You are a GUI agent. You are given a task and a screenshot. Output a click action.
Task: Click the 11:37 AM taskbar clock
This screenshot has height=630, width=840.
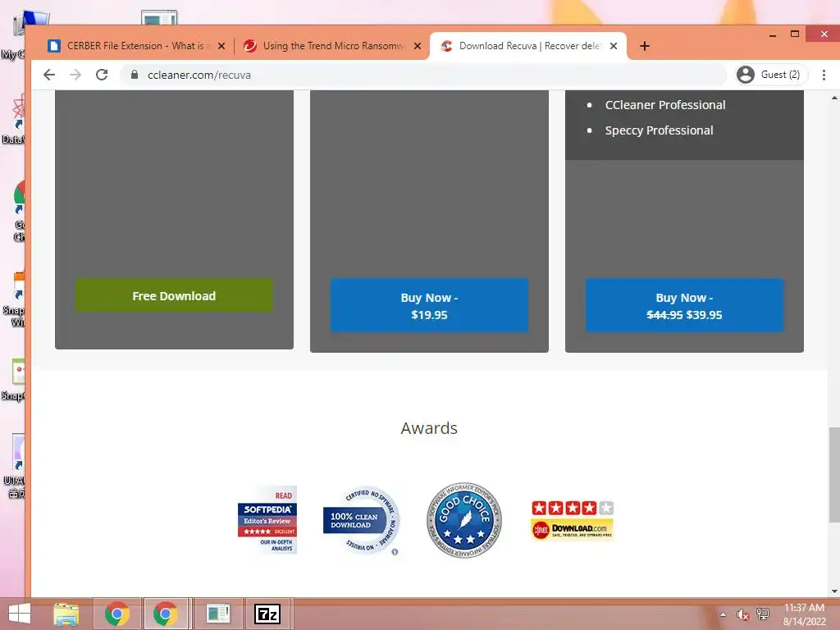click(804, 614)
